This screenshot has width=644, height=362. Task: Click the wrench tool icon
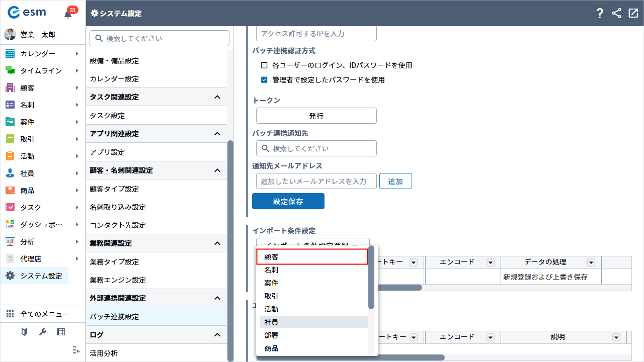[43, 332]
